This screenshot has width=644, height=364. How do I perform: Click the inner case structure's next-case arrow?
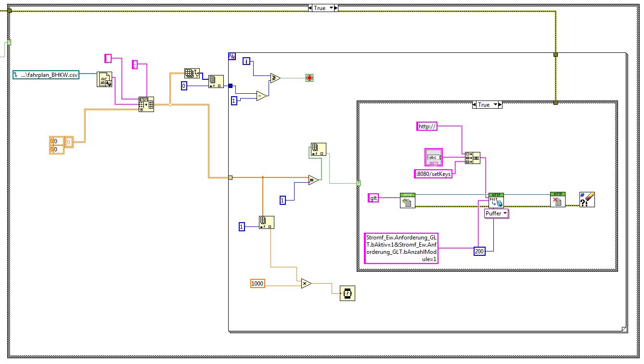pos(500,104)
